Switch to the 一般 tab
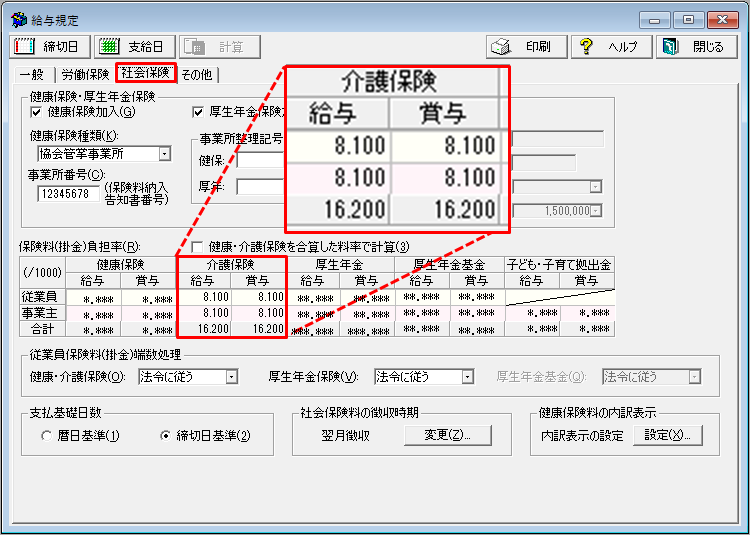Image resolution: width=750 pixels, height=535 pixels. coord(31,74)
